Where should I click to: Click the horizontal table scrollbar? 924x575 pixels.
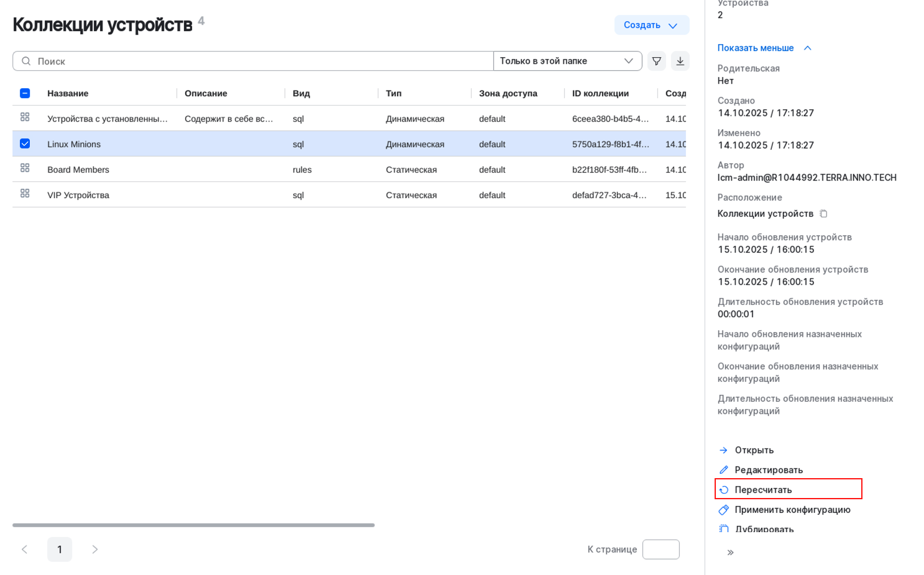click(193, 525)
